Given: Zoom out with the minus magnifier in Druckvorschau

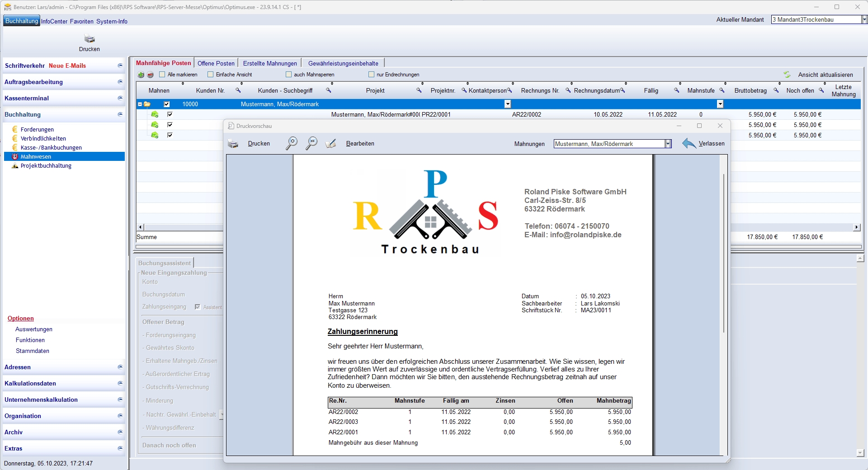Looking at the screenshot, I should click(x=311, y=143).
